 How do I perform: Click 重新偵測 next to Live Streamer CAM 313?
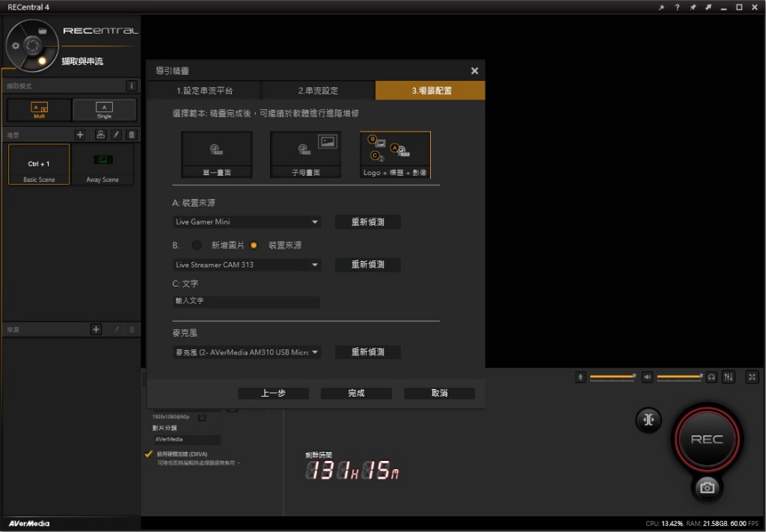click(368, 265)
